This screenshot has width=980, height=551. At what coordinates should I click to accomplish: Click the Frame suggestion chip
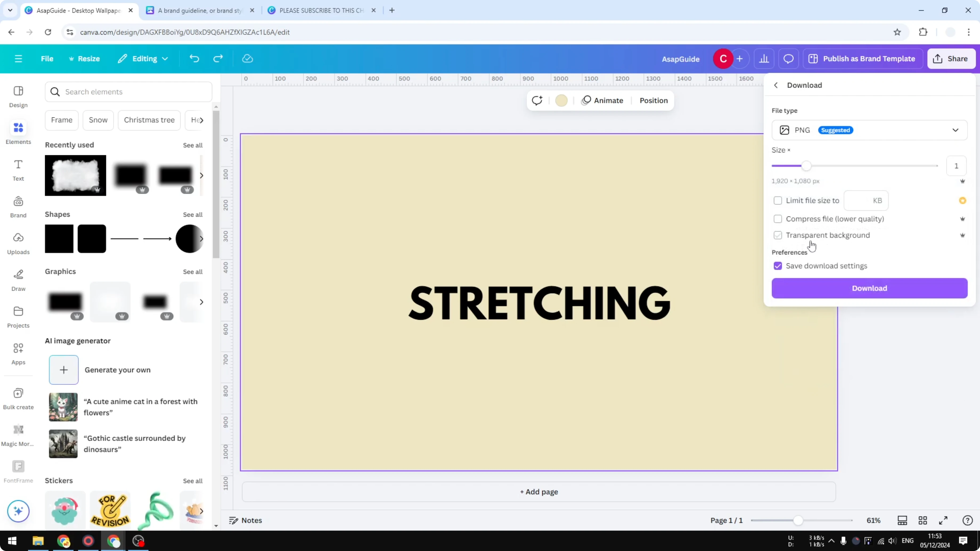(x=62, y=120)
